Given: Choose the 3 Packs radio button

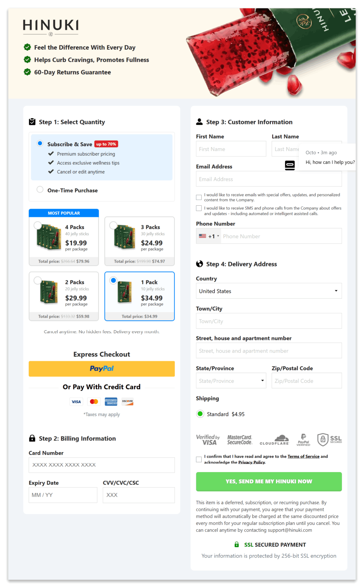Looking at the screenshot, I should pyautogui.click(x=113, y=225).
